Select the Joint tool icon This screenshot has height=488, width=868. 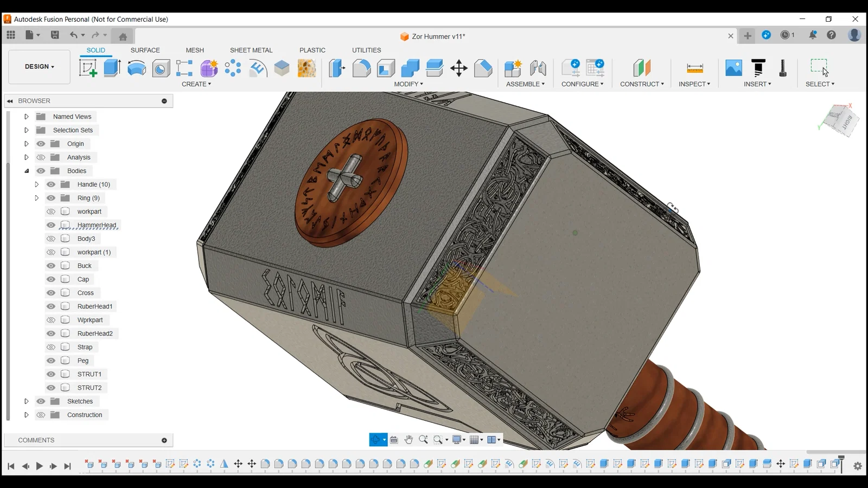(538, 68)
